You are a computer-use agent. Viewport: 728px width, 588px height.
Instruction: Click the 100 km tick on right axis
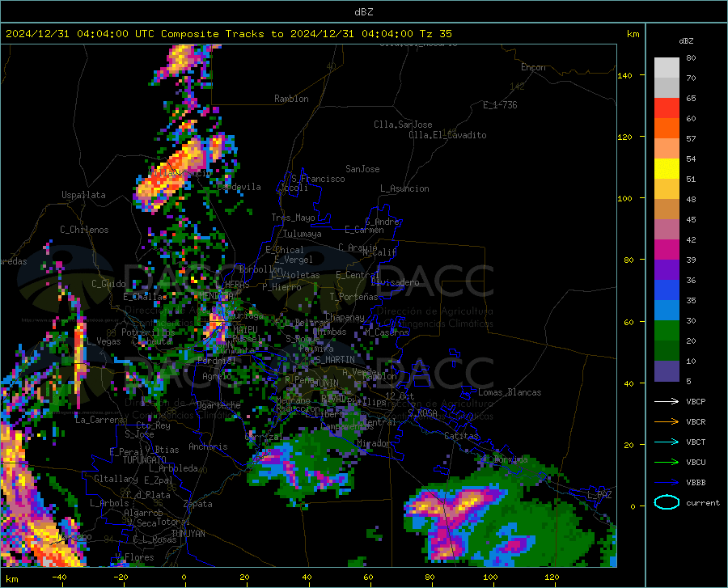(624, 199)
